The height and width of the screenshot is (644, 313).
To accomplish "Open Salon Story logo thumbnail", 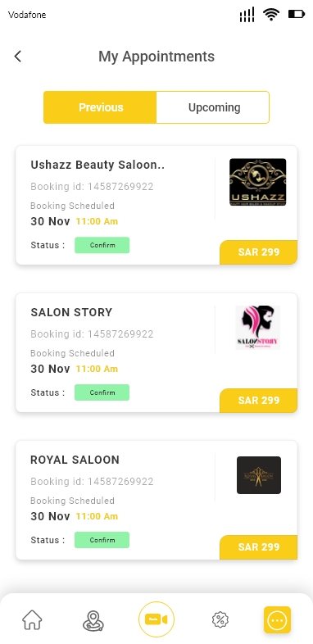I will [258, 328].
